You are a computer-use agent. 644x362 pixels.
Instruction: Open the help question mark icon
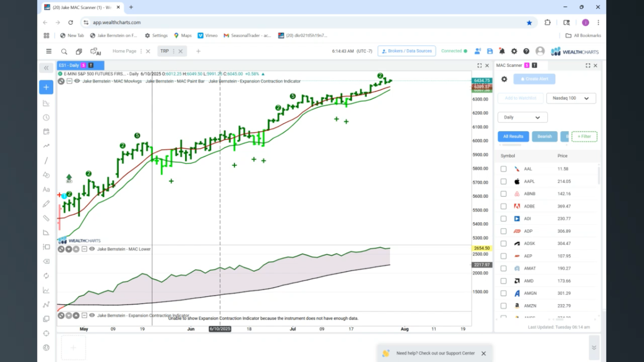tap(526, 51)
